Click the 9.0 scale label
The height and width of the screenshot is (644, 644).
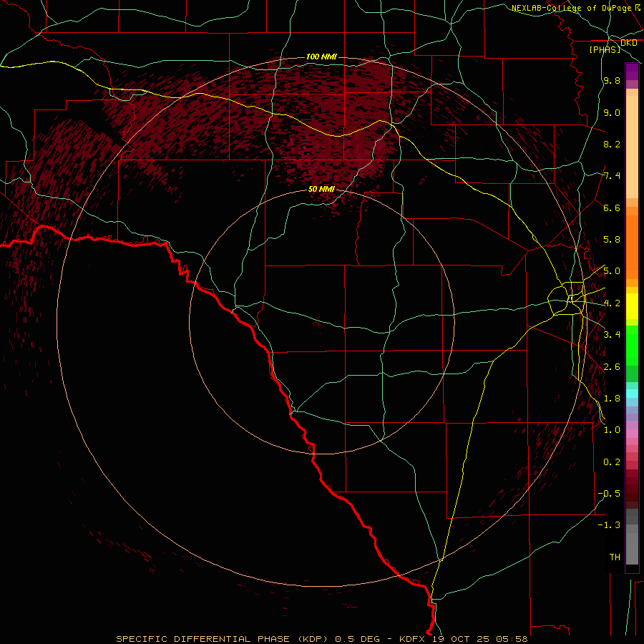click(612, 112)
